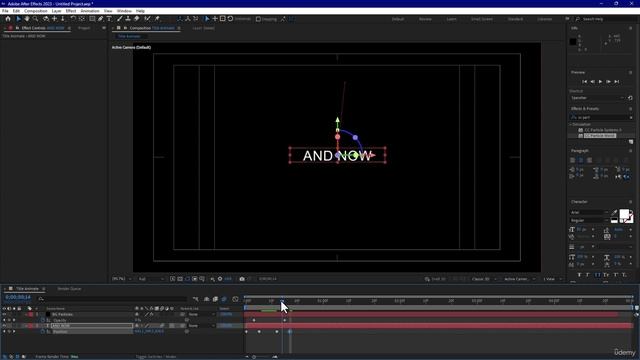Step forward one frame in Preview panel

608,82
